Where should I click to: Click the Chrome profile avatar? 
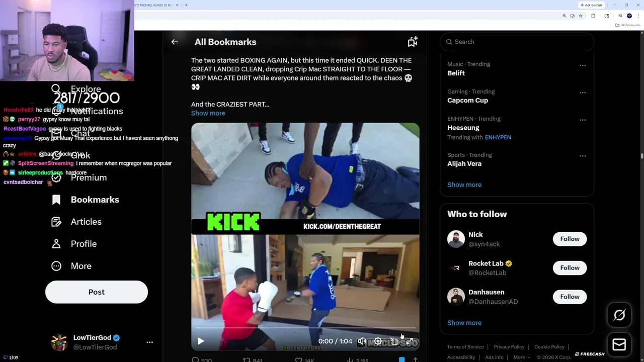[629, 16]
